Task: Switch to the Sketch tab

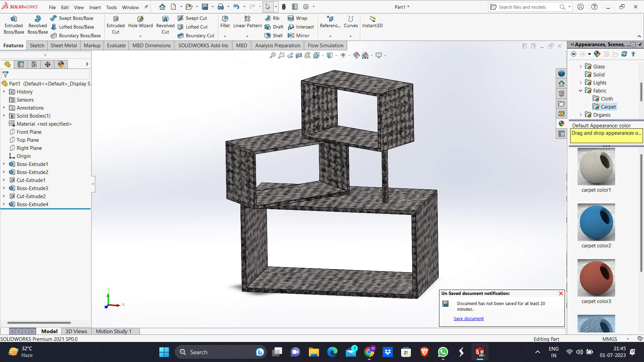Action: (37, 46)
